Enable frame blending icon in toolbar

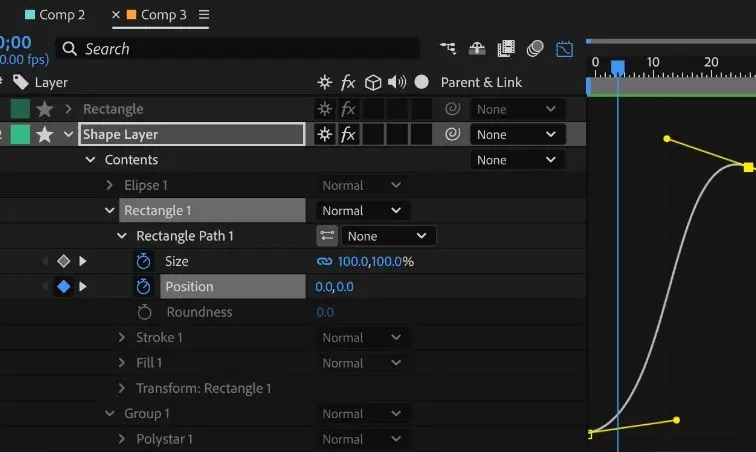coord(506,48)
